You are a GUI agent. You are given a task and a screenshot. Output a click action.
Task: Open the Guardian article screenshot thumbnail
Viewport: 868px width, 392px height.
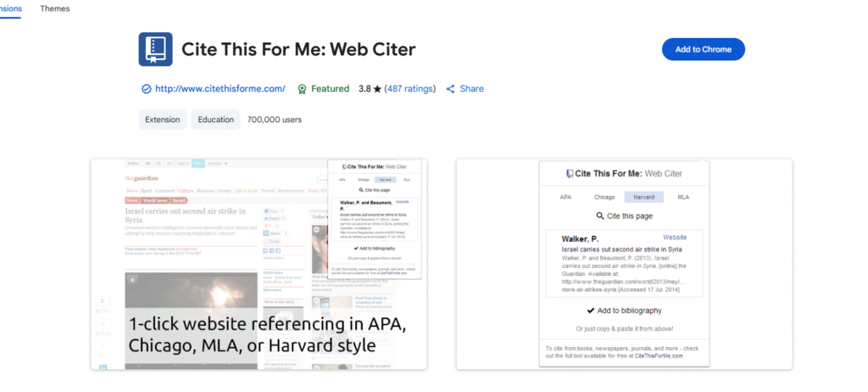pyautogui.click(x=259, y=264)
